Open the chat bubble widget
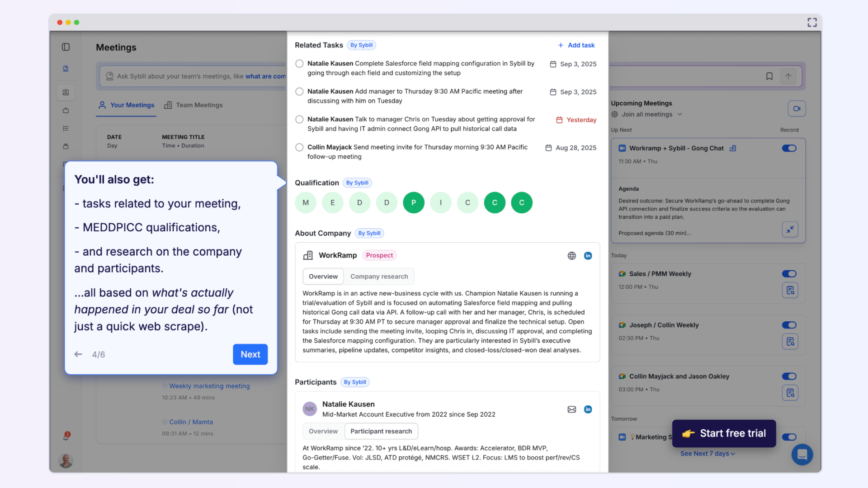The image size is (868, 488). 802,455
